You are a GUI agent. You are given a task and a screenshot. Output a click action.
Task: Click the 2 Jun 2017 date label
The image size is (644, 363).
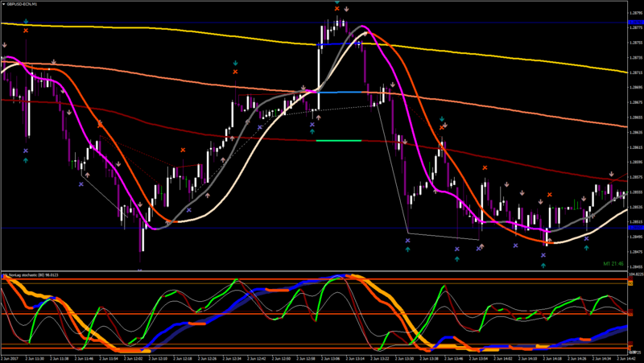[x=9, y=358]
